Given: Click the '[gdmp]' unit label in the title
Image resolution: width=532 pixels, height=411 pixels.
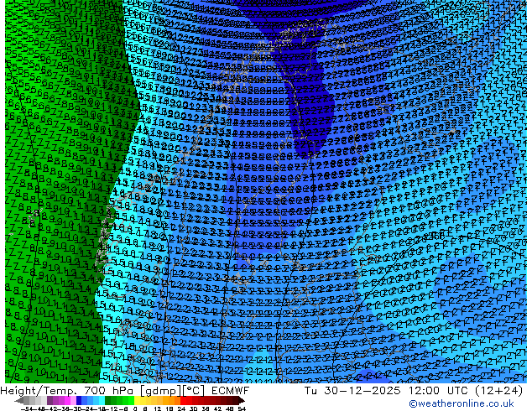Looking at the screenshot, I should [x=160, y=391].
